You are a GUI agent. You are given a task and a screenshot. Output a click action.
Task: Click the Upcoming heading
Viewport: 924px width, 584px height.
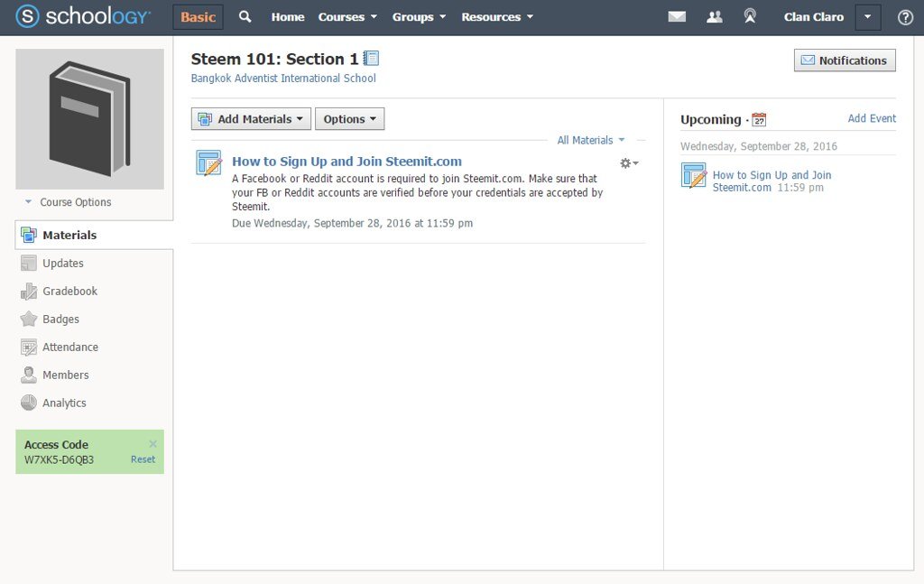(x=711, y=120)
